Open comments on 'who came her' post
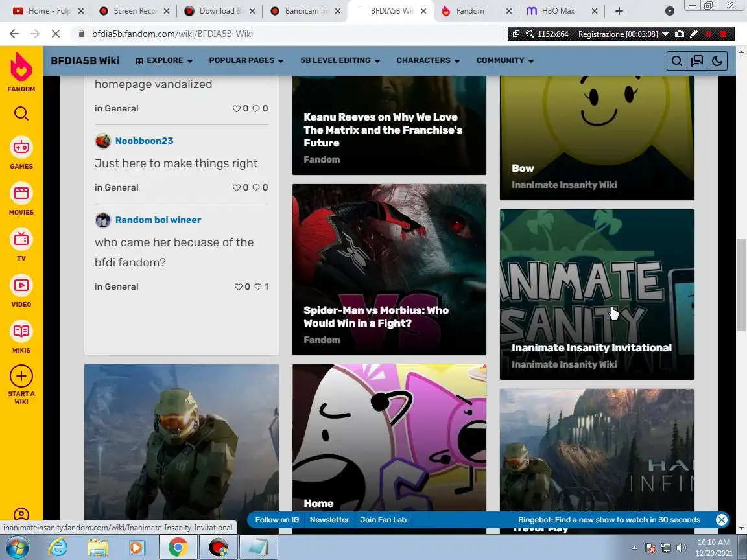Image resolution: width=747 pixels, height=560 pixels. coord(261,286)
